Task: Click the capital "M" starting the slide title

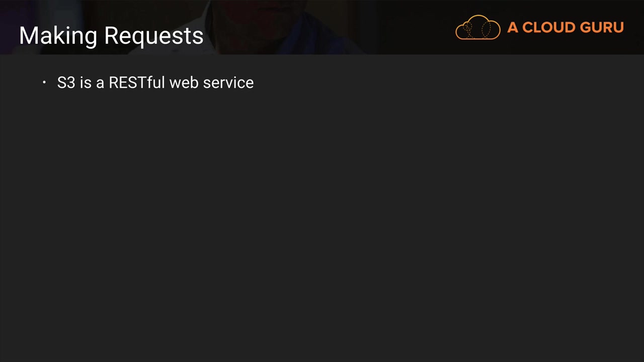Action: [x=28, y=36]
